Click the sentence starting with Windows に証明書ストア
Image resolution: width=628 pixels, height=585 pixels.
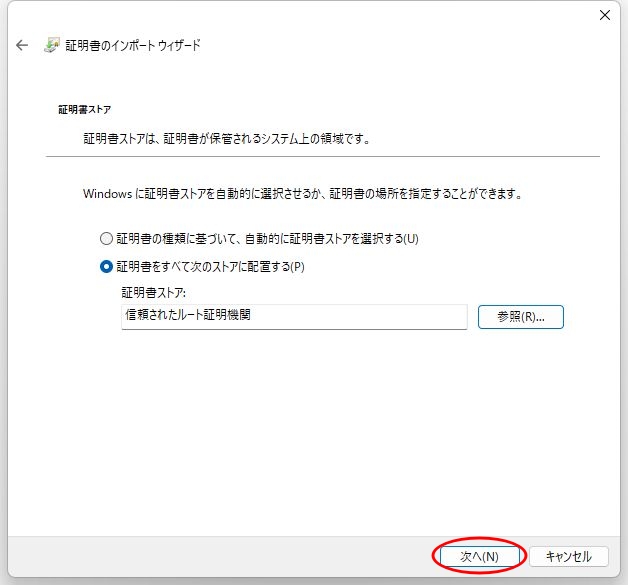[x=303, y=194]
